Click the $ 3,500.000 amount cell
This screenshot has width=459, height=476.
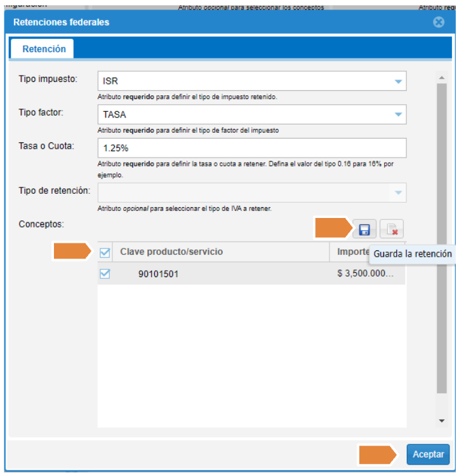[x=366, y=274]
